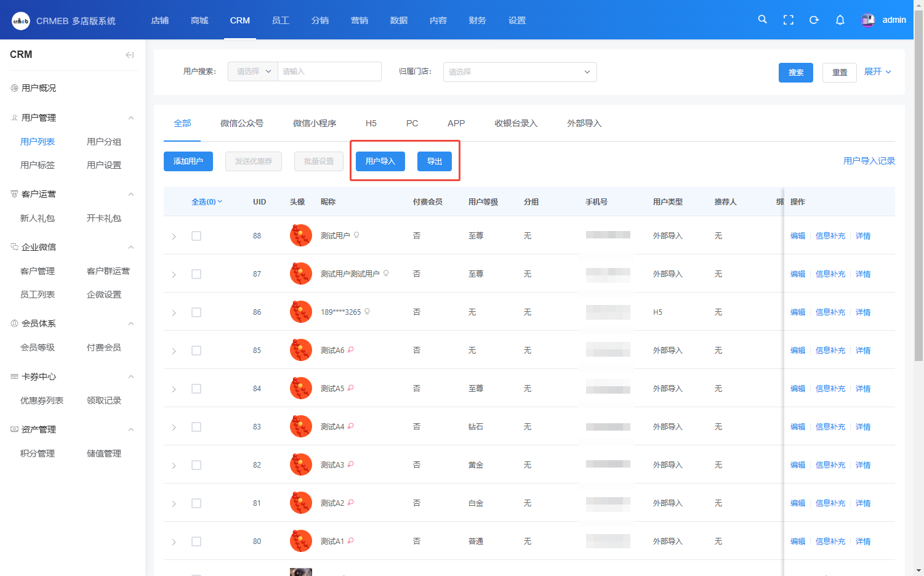Open the 用户导入记录 link
Image resolution: width=924 pixels, height=576 pixels.
(x=869, y=161)
